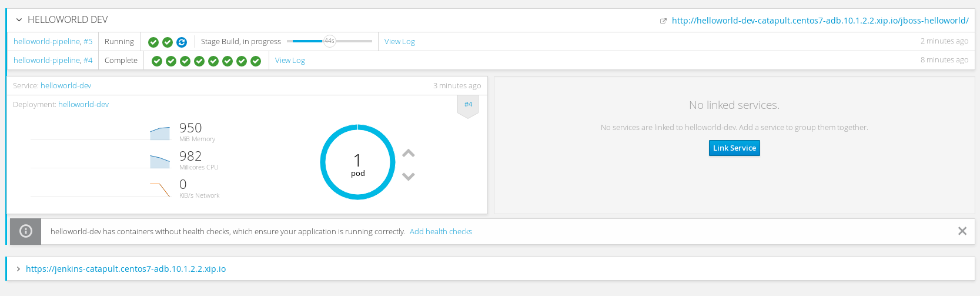Click the '2 minutes ago' timestamp
980x296 pixels.
pyautogui.click(x=945, y=41)
